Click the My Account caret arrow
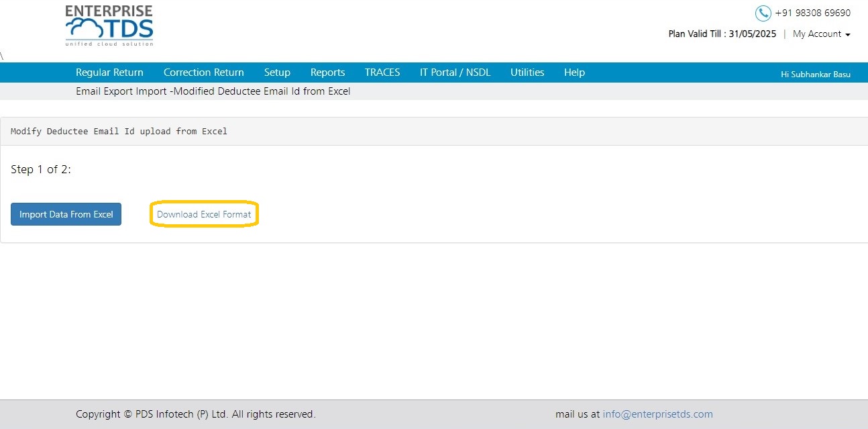 (848, 34)
